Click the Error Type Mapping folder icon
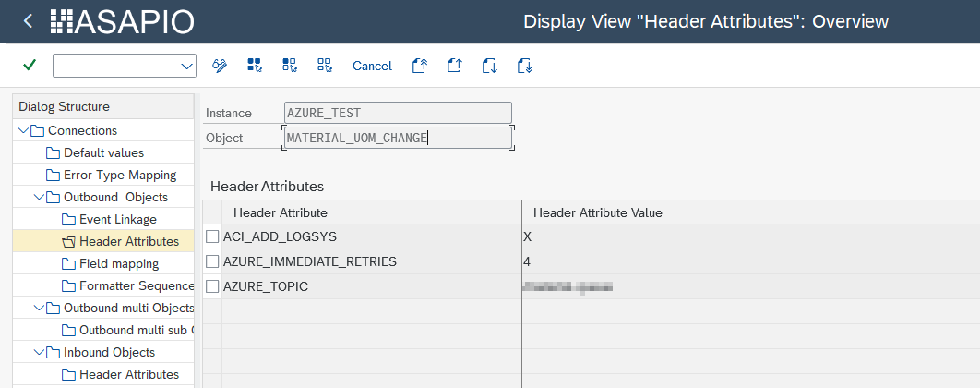 54,176
